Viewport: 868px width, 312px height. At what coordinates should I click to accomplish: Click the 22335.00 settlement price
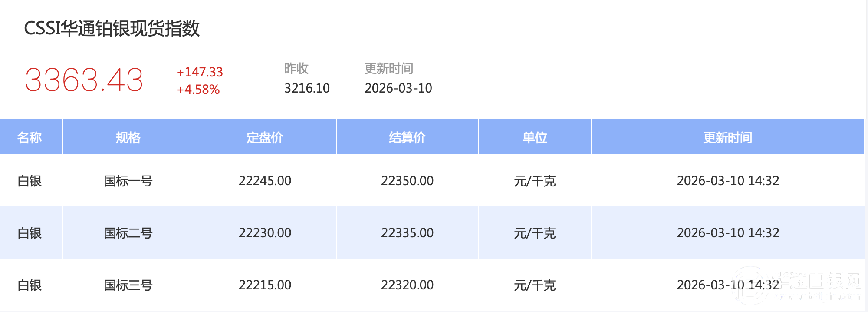point(407,233)
